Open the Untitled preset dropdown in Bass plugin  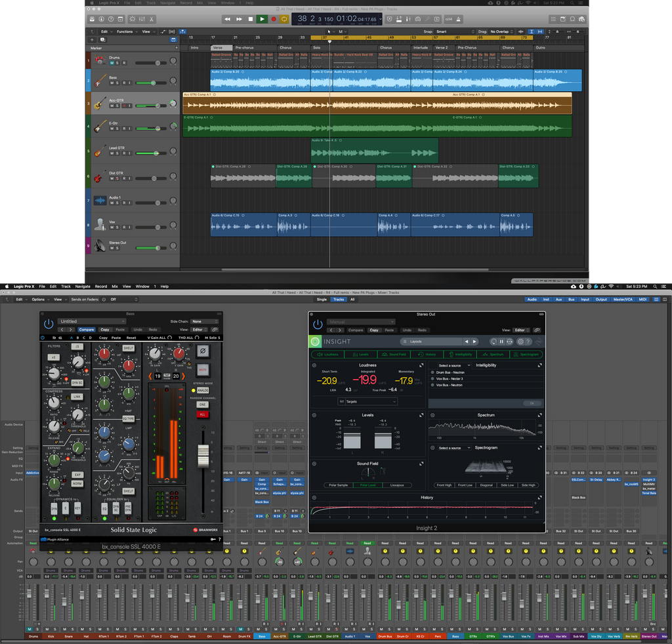[92, 321]
